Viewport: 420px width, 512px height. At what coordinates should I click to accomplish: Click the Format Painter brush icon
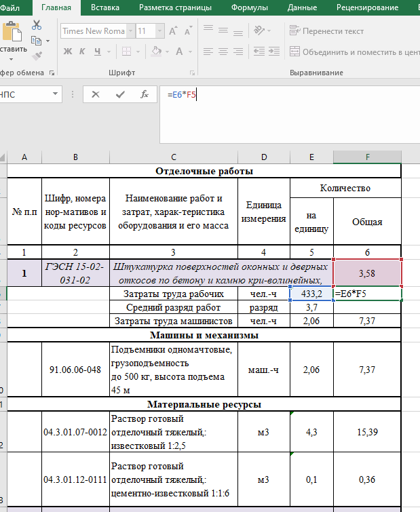(x=37, y=56)
